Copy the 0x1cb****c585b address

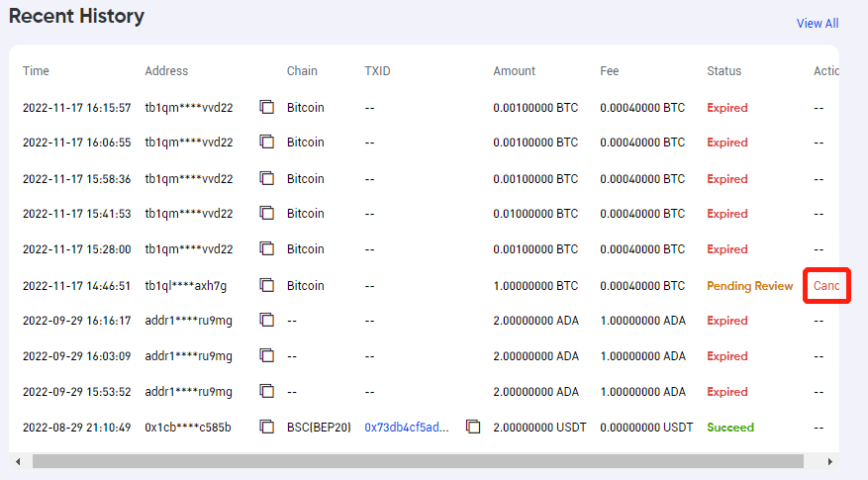266,428
